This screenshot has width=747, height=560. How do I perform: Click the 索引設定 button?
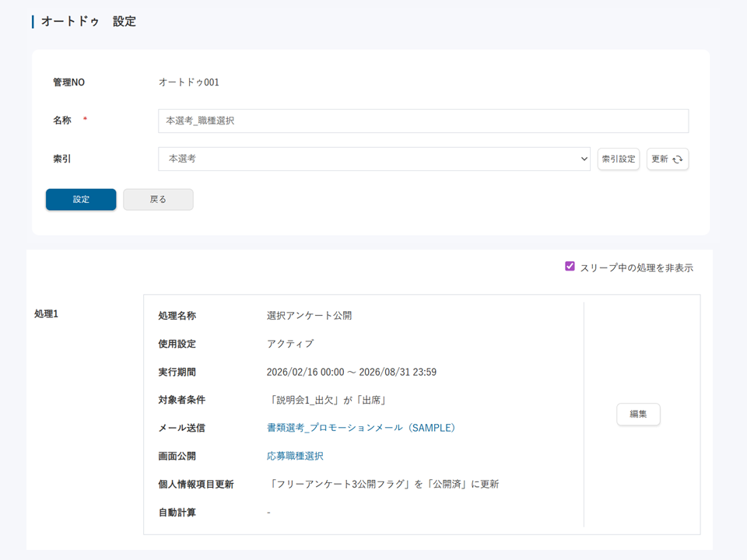click(619, 159)
